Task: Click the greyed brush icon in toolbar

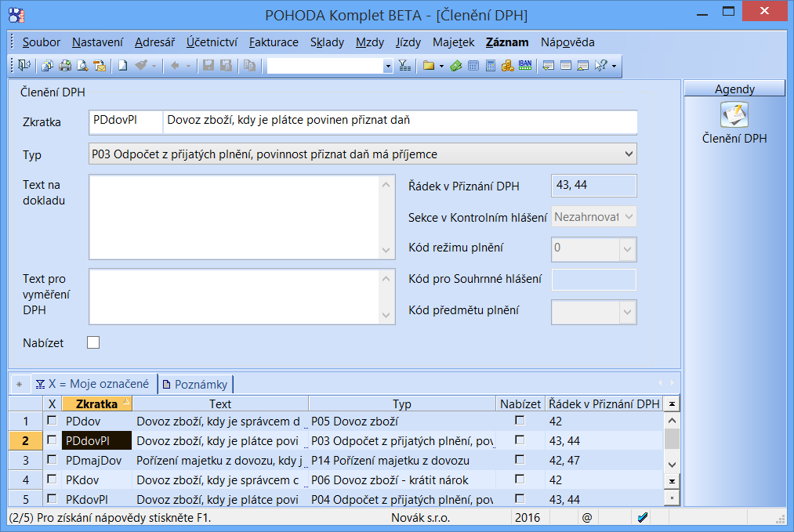Action: click(x=141, y=65)
